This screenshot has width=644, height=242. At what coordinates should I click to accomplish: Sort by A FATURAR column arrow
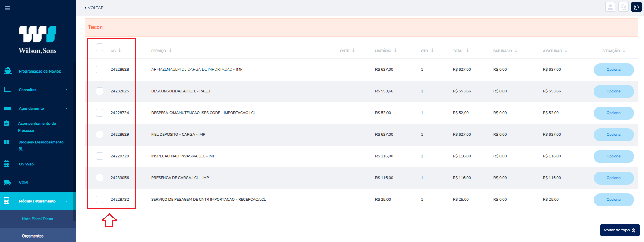click(x=566, y=51)
